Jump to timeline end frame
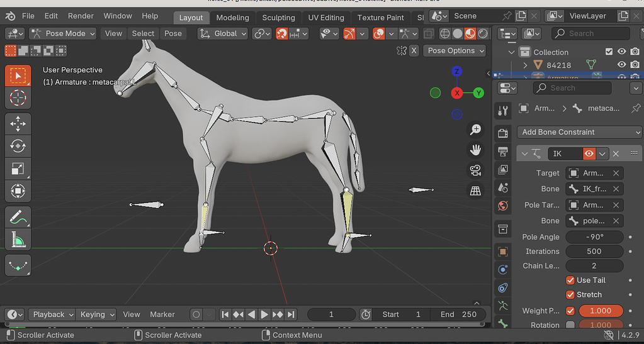Viewport: 644px width, 344px height. pyautogui.click(x=291, y=314)
